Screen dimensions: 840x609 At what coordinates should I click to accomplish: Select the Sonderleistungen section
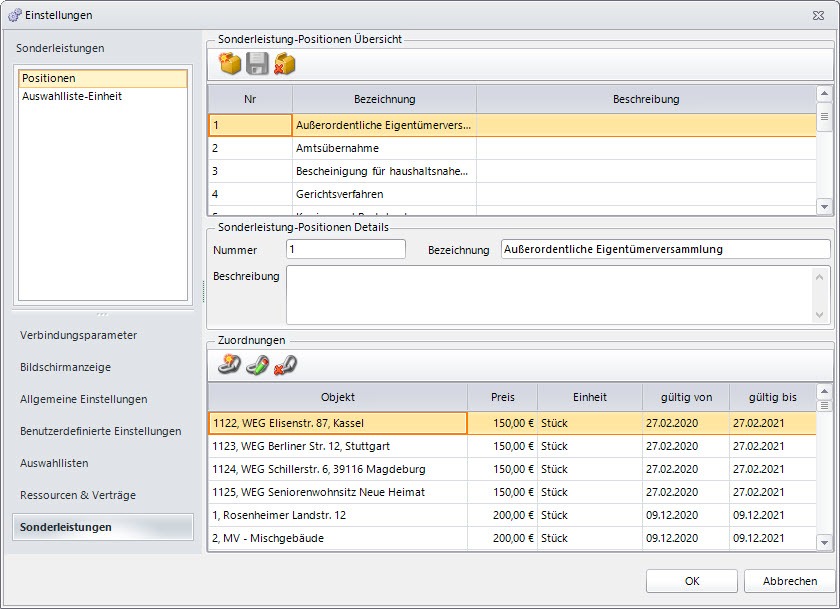(103, 527)
